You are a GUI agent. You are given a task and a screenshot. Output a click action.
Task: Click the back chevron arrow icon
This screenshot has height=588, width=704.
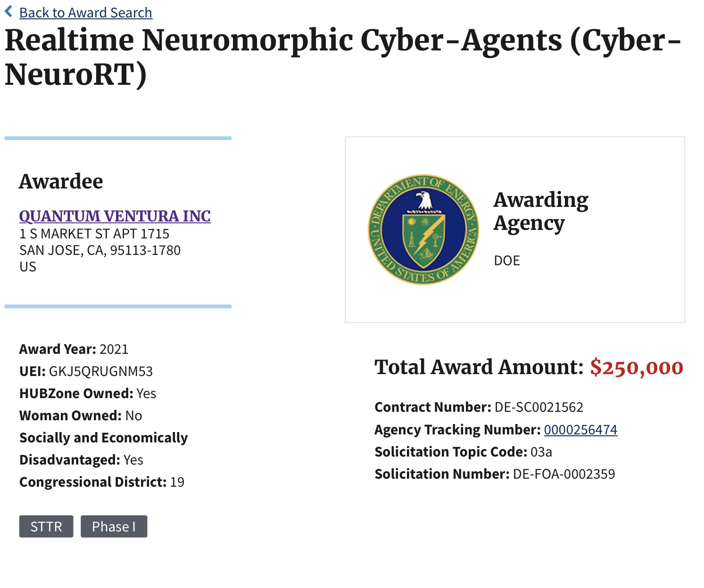click(8, 11)
